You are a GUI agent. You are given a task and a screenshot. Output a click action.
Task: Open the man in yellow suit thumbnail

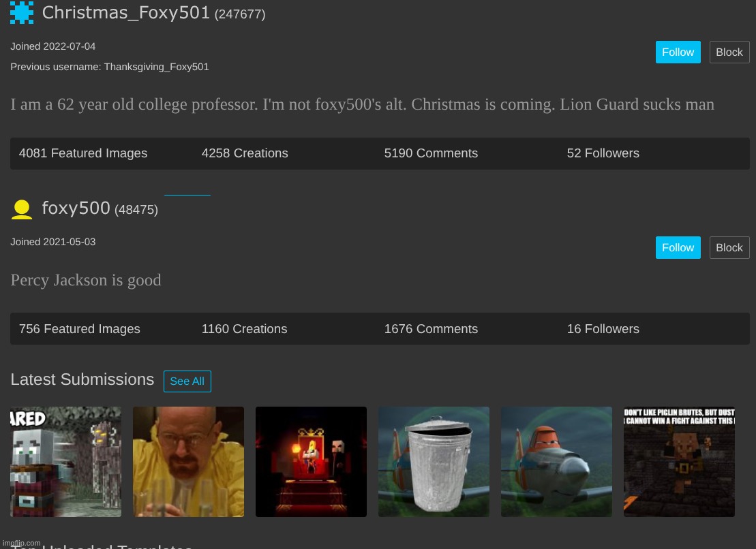[188, 462]
